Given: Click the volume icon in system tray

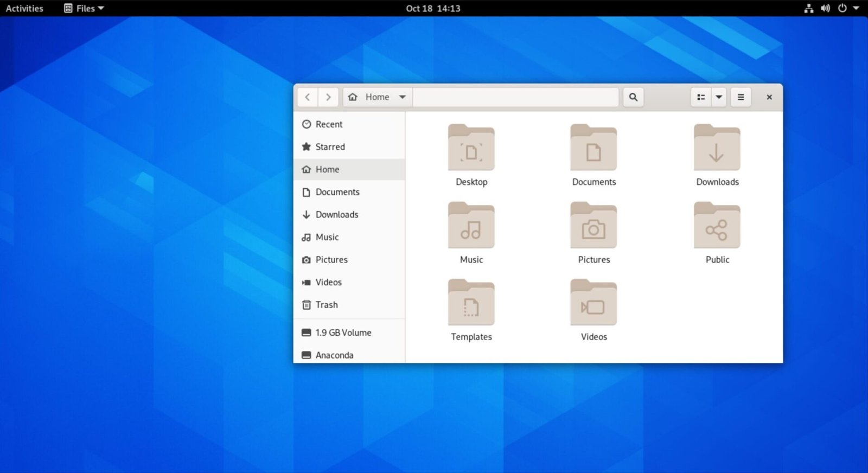Looking at the screenshot, I should (x=825, y=8).
